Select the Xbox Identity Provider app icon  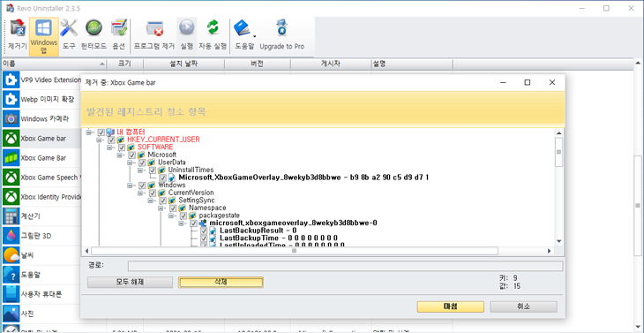pos(11,197)
